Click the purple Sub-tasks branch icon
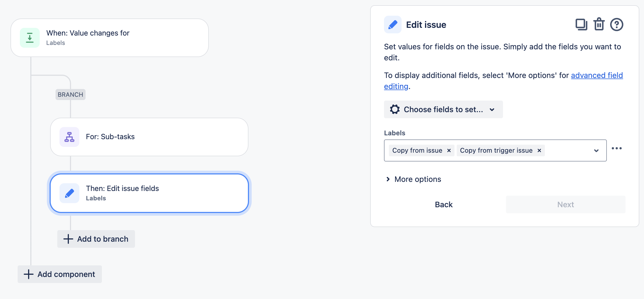 [69, 137]
